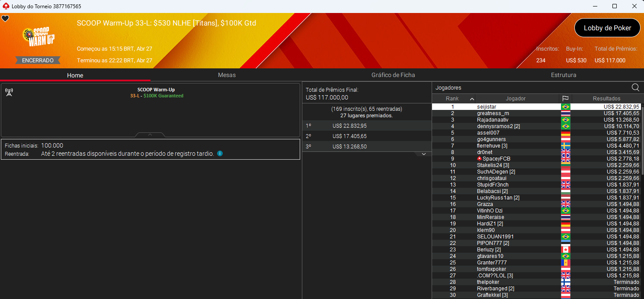644x299 pixels.
Task: Switch to the Home tab
Action: (75, 75)
